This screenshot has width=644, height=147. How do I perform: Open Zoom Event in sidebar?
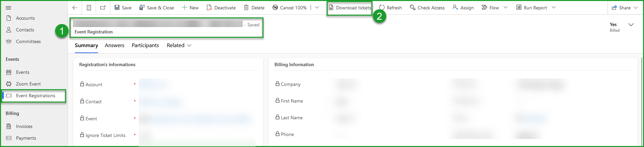(x=28, y=84)
